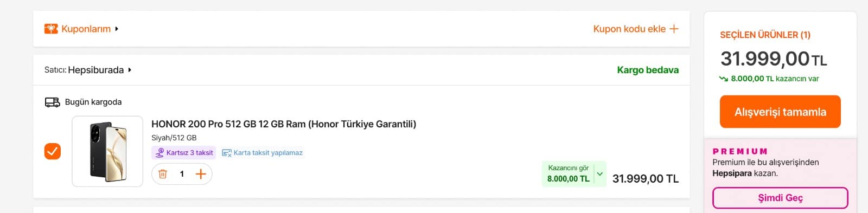Click the Kartsız 3 taksit badge

click(x=184, y=153)
